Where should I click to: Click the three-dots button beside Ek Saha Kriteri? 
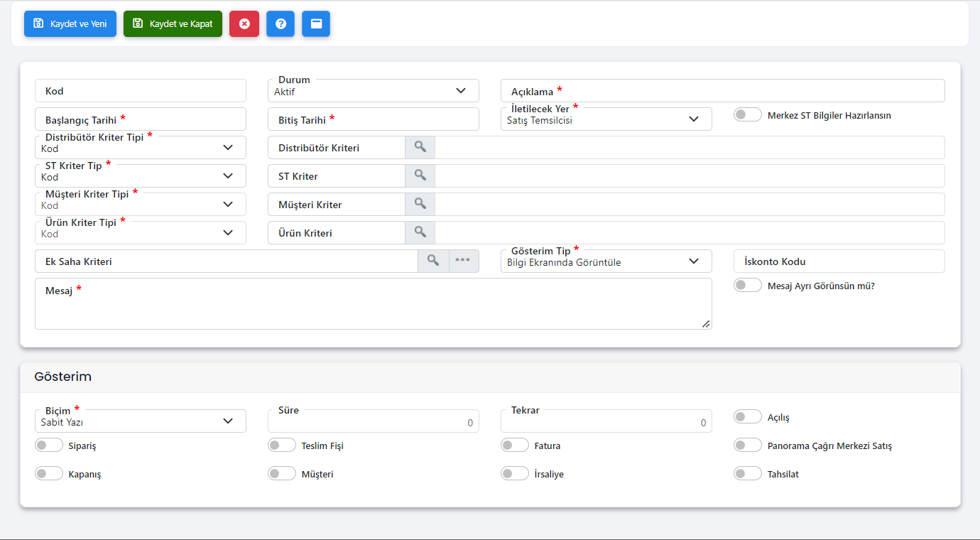pos(464,261)
